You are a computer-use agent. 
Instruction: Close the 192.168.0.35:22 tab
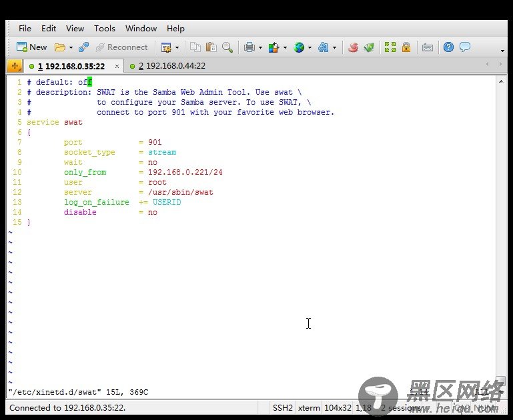[x=117, y=67]
